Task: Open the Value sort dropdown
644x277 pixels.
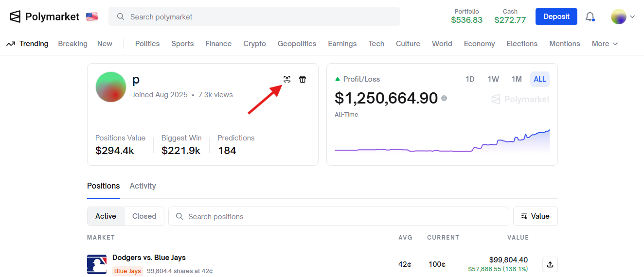Action: 535,216
